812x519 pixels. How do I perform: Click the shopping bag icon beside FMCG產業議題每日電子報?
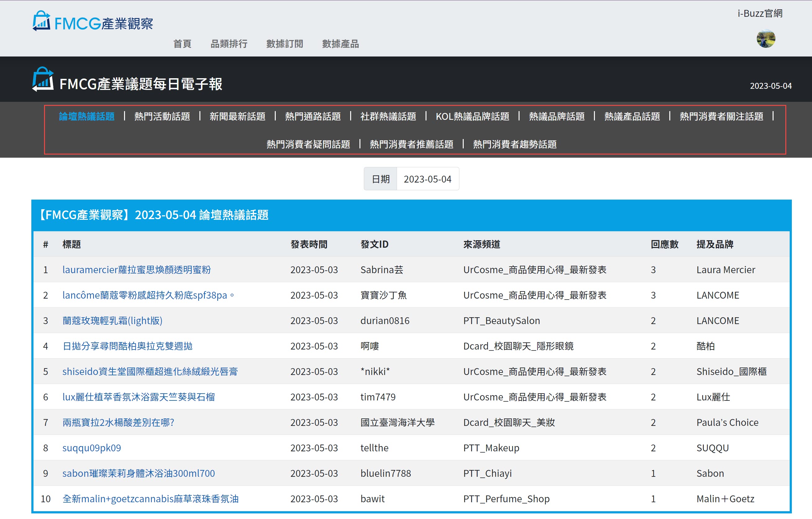pos(43,79)
